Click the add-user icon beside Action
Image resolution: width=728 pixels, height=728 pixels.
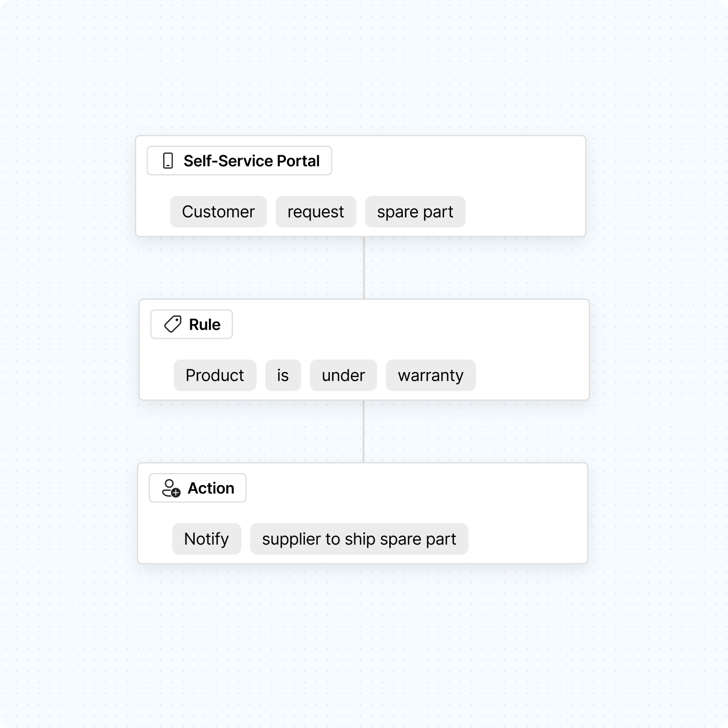pyautogui.click(x=171, y=488)
